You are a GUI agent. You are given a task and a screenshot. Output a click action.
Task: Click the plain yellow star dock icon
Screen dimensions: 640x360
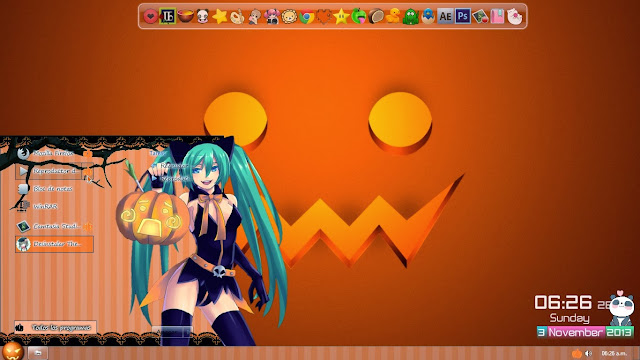click(x=220, y=16)
